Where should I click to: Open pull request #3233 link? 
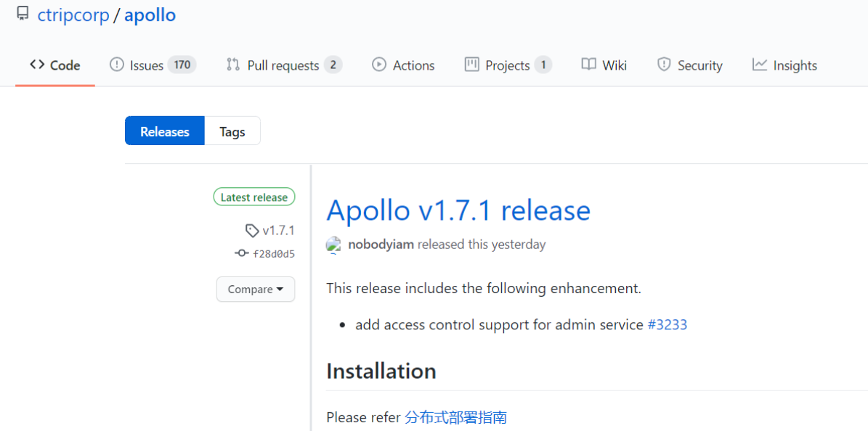pyautogui.click(x=667, y=324)
